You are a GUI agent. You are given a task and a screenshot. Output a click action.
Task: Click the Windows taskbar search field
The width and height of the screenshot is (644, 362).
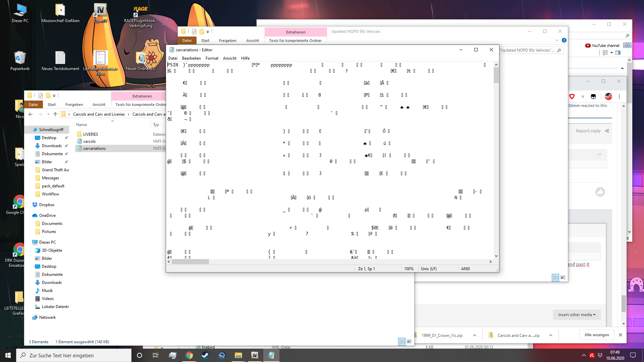tap(74, 355)
